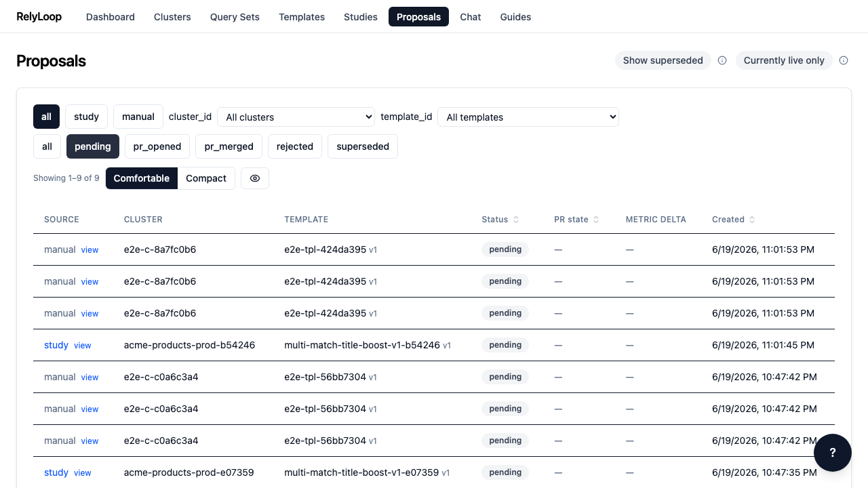Screen dimensions: 868x488
Task: Select all sources filter button
Action: (46, 117)
